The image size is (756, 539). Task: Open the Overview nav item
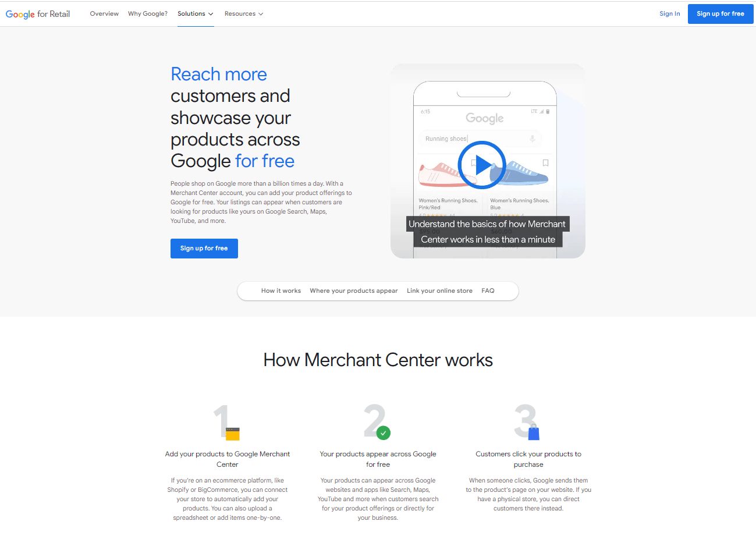coord(104,14)
